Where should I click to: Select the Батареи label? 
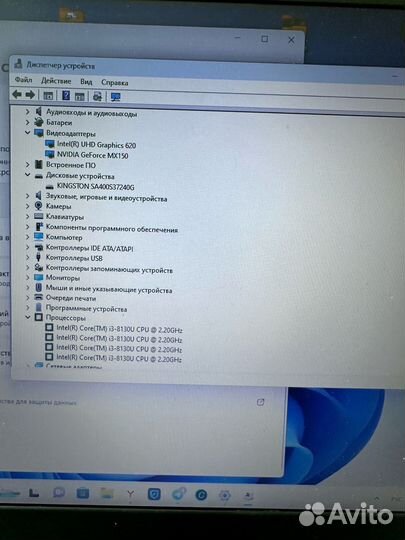click(x=59, y=122)
